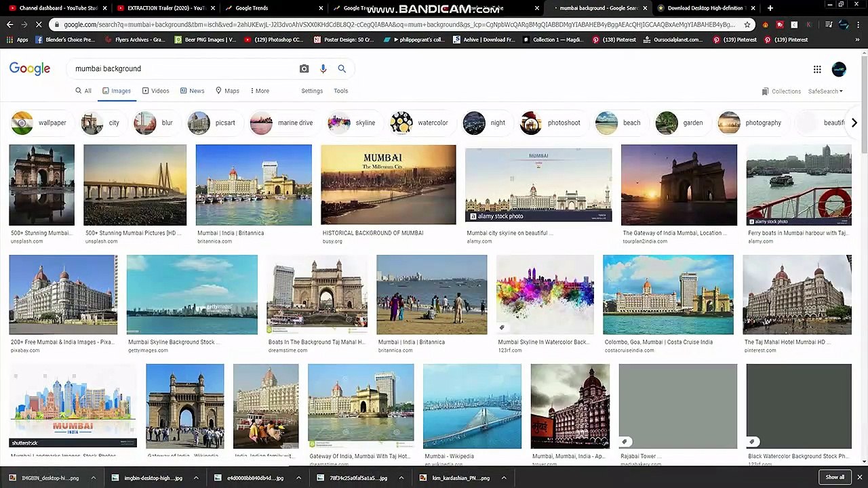Open the Mumbai Millennium City image thumbnail

tap(388, 184)
